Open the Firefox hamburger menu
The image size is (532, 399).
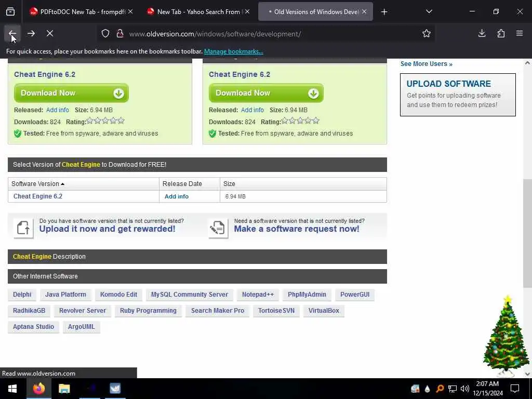click(x=520, y=33)
